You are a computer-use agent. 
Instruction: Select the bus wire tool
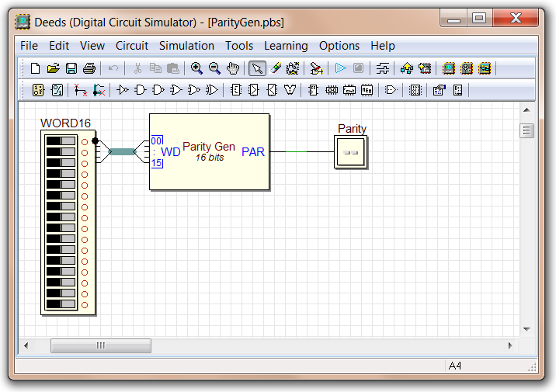point(99,90)
